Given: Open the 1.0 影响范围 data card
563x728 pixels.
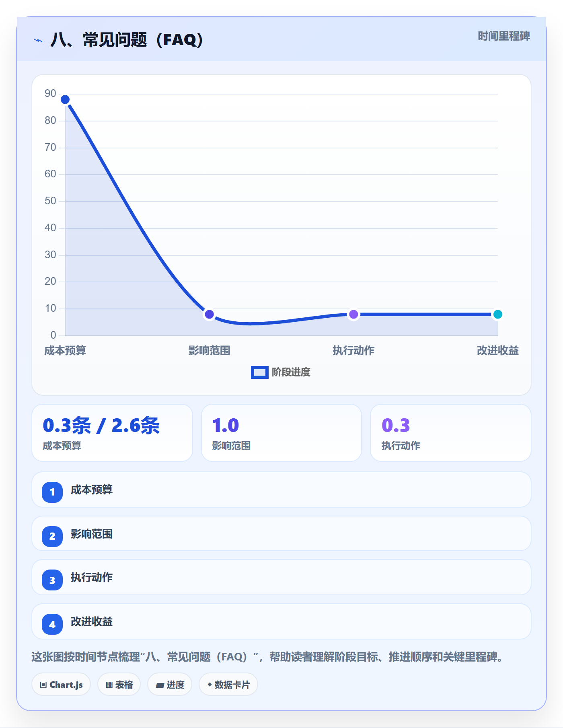Looking at the screenshot, I should click(281, 433).
